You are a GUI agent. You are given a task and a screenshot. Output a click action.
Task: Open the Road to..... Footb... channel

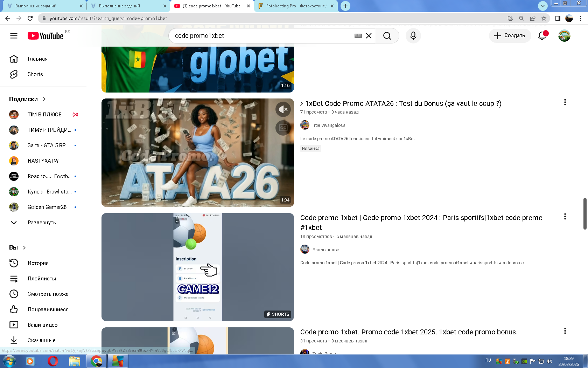43,176
